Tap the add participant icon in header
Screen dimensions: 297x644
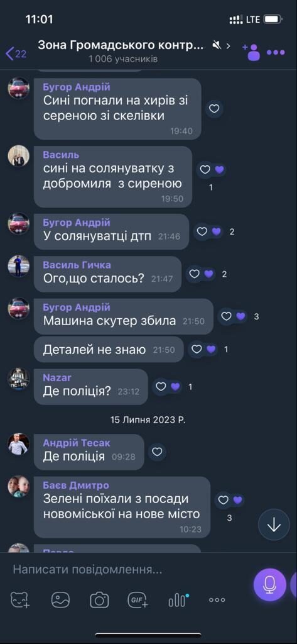(x=251, y=52)
